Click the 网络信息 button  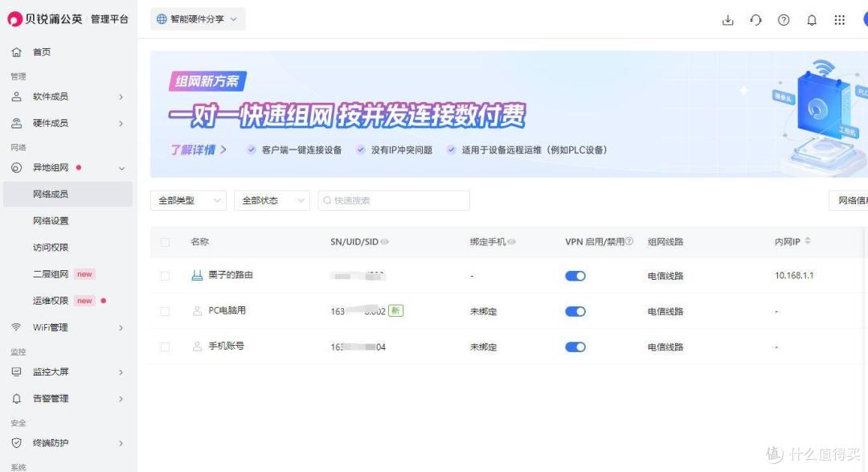tap(849, 200)
